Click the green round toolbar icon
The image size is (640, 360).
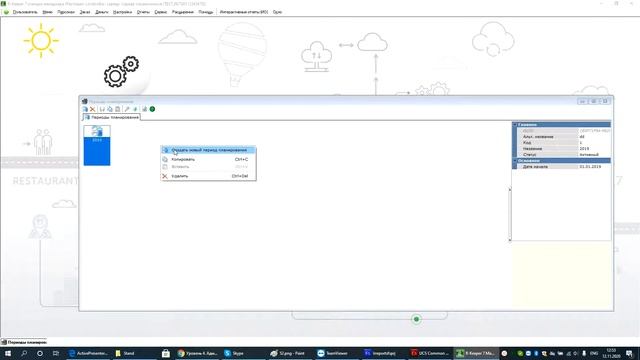152,109
